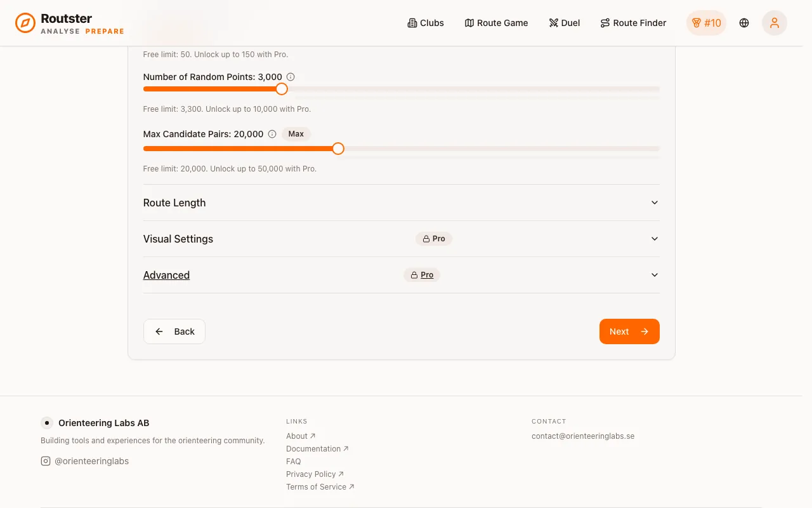This screenshot has width=812, height=508.
Task: Open the FAQ footer link
Action: [294, 462]
